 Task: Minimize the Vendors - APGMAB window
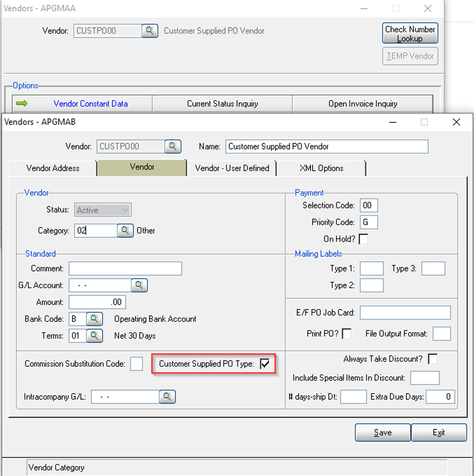[393, 122]
